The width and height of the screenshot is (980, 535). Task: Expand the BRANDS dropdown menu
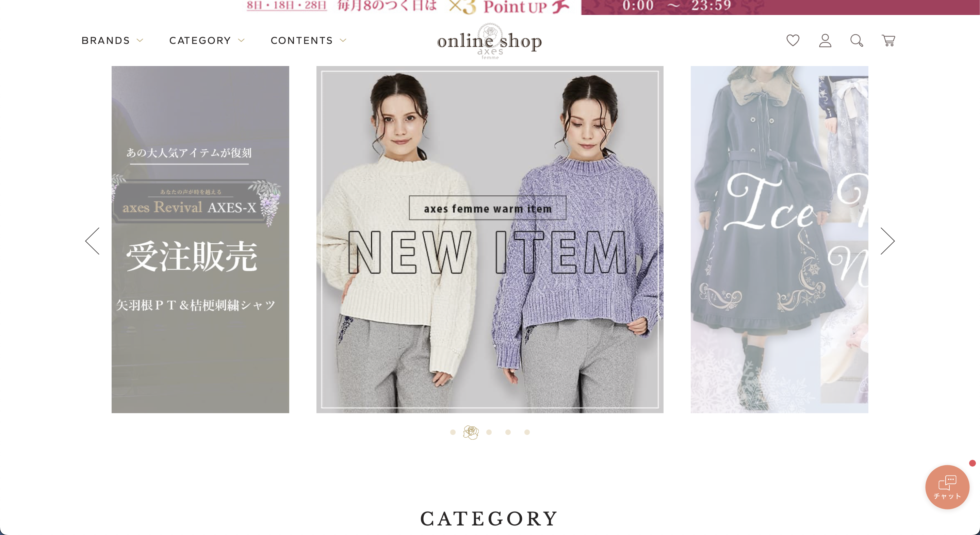pyautogui.click(x=112, y=40)
